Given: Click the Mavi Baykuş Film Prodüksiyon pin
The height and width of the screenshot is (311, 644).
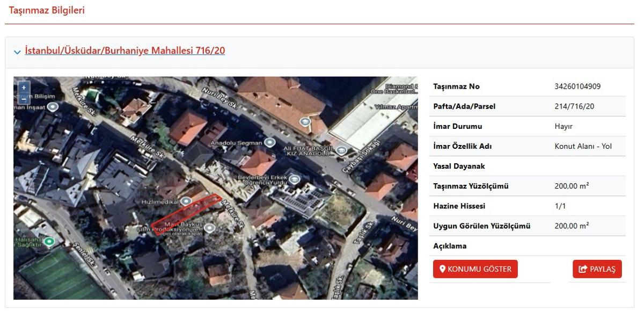Looking at the screenshot, I should click(x=209, y=228).
